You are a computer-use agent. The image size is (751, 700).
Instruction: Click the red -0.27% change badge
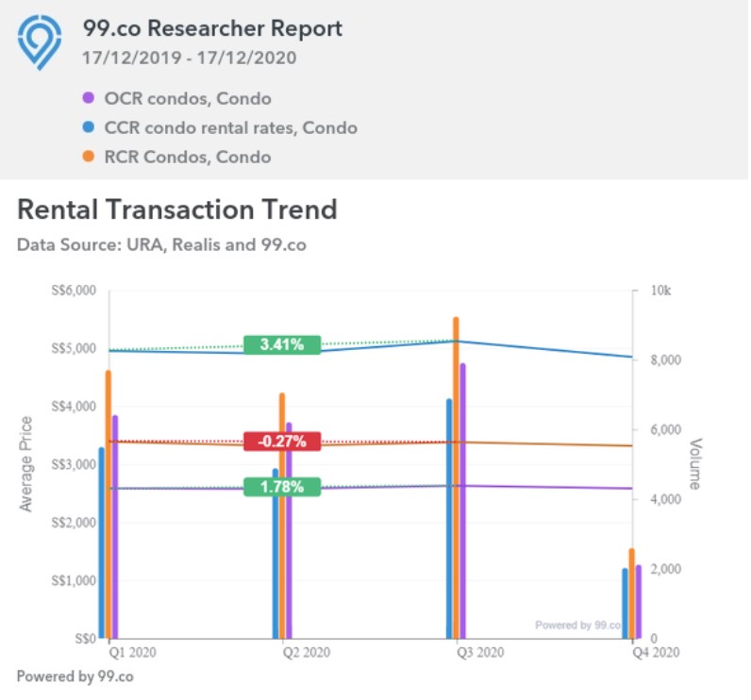coord(282,442)
